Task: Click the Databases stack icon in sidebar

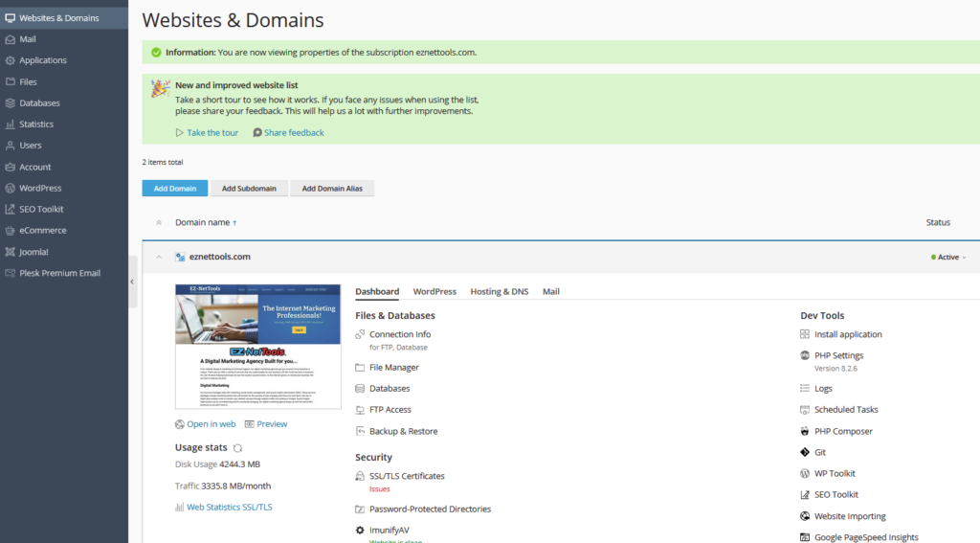Action: coord(10,103)
